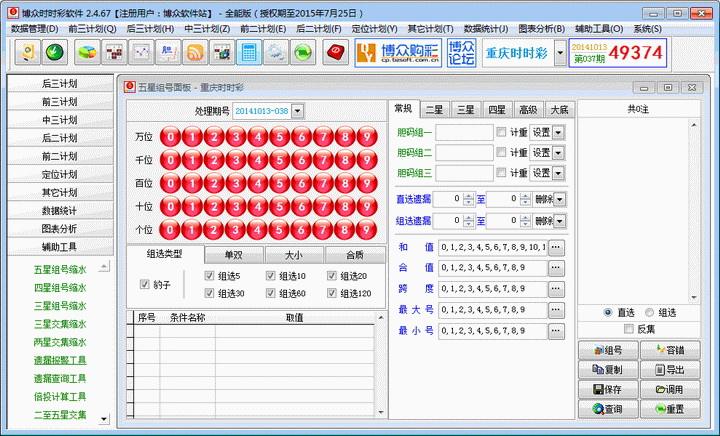Click the 容错 button
This screenshot has width=720, height=436.
670,350
